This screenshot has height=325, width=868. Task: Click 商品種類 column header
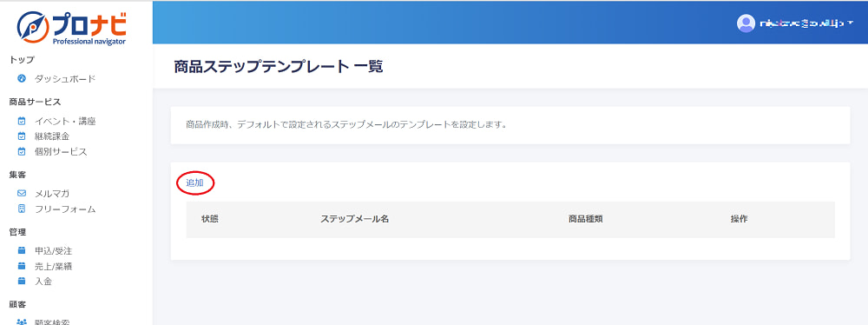585,219
